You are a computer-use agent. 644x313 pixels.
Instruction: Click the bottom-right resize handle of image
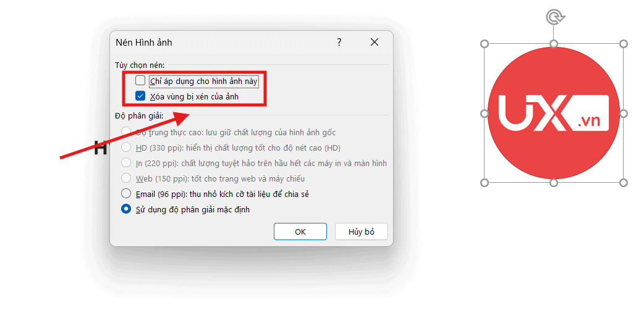(x=624, y=183)
